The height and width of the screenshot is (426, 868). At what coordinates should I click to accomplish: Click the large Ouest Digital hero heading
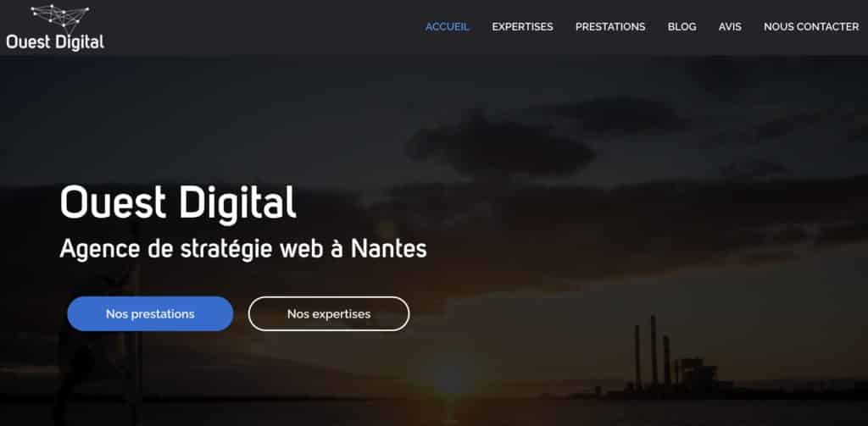(178, 203)
